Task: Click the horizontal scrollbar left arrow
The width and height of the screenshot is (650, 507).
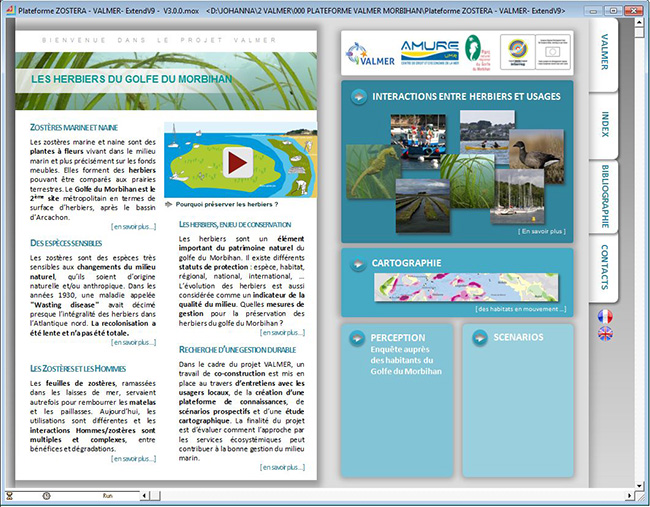Action: click(145, 495)
